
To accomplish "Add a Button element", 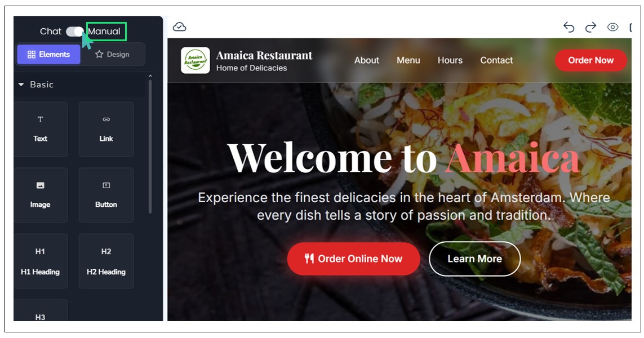I will click(106, 195).
